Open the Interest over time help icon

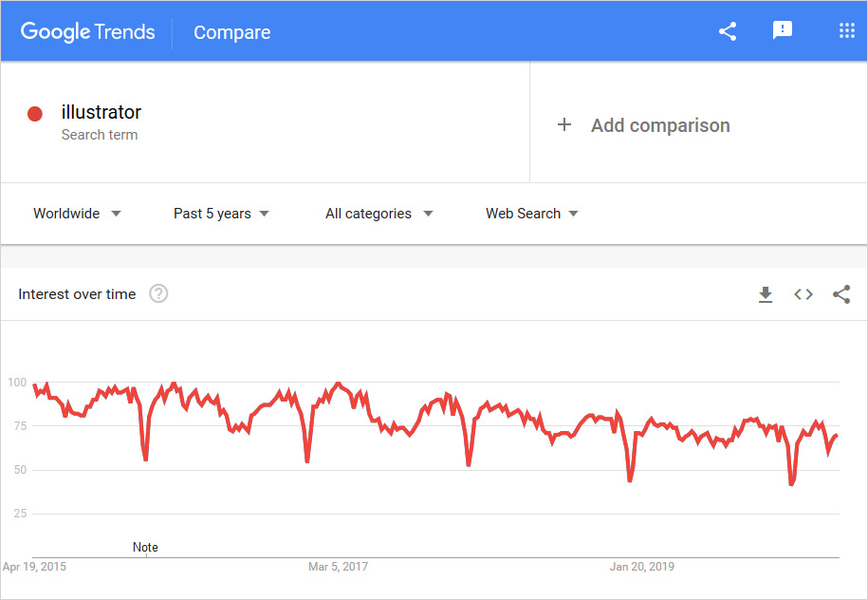click(159, 294)
